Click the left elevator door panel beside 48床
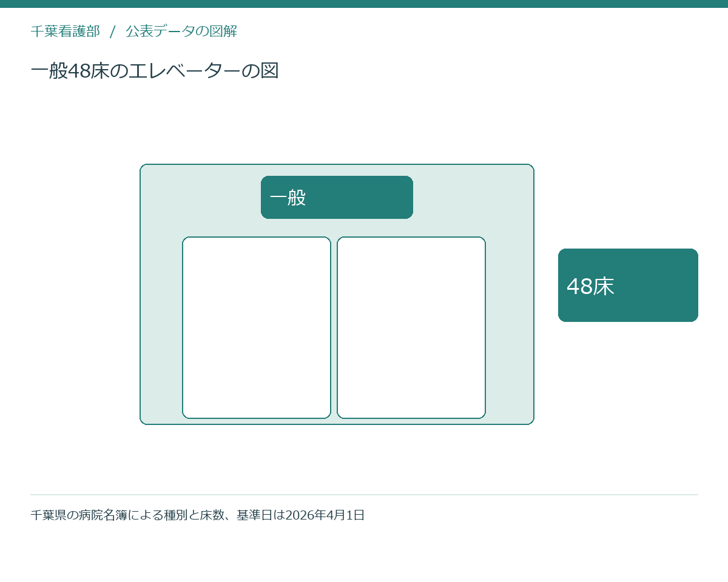Viewport: 728px width, 582px height. (x=257, y=327)
